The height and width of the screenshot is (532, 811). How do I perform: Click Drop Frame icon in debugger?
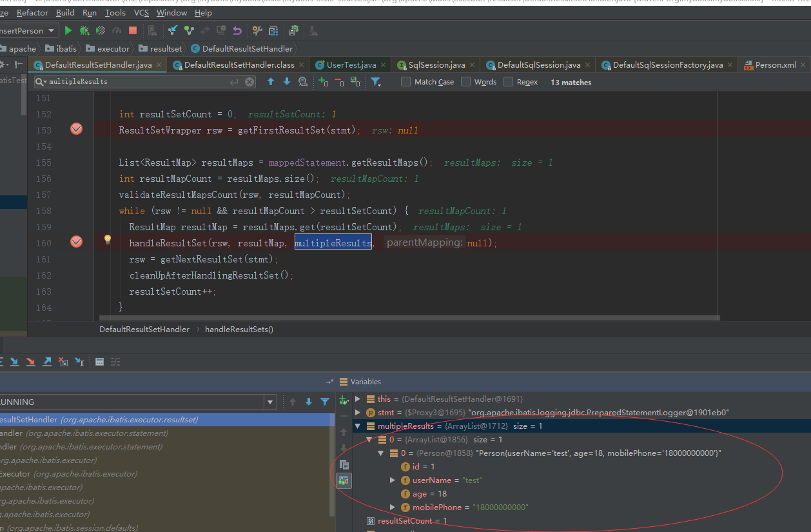pyautogui.click(x=63, y=362)
